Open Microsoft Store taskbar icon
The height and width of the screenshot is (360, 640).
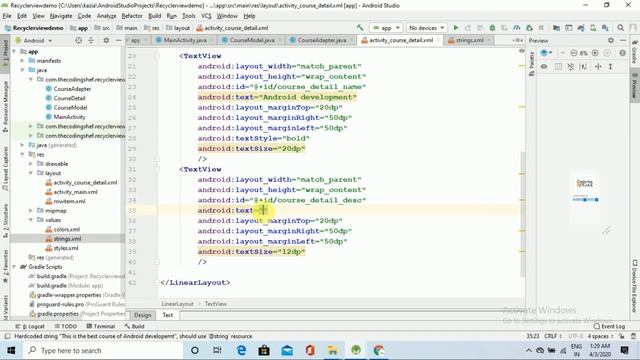coord(264,350)
